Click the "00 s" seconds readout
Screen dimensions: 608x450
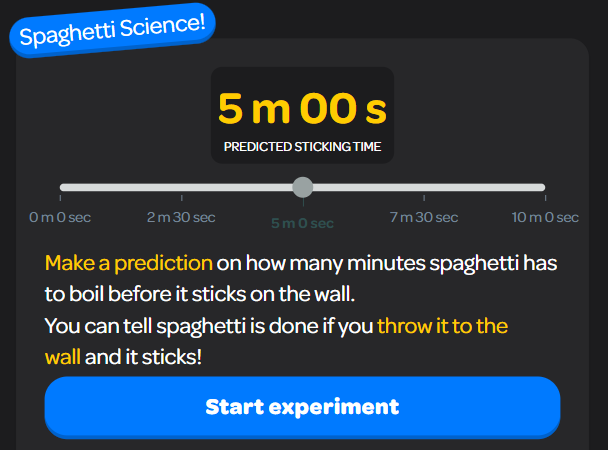tap(346, 108)
